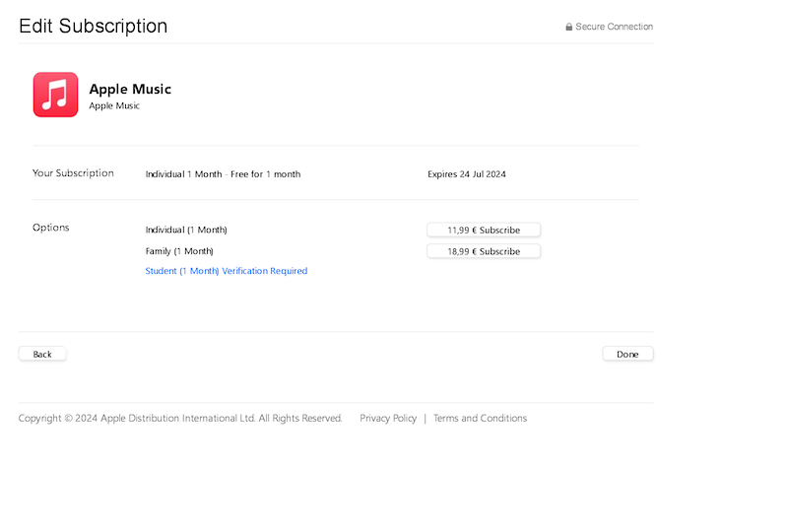Click the small Apple Music subtitle text
Image resolution: width=788 pixels, height=532 pixels.
114,105
